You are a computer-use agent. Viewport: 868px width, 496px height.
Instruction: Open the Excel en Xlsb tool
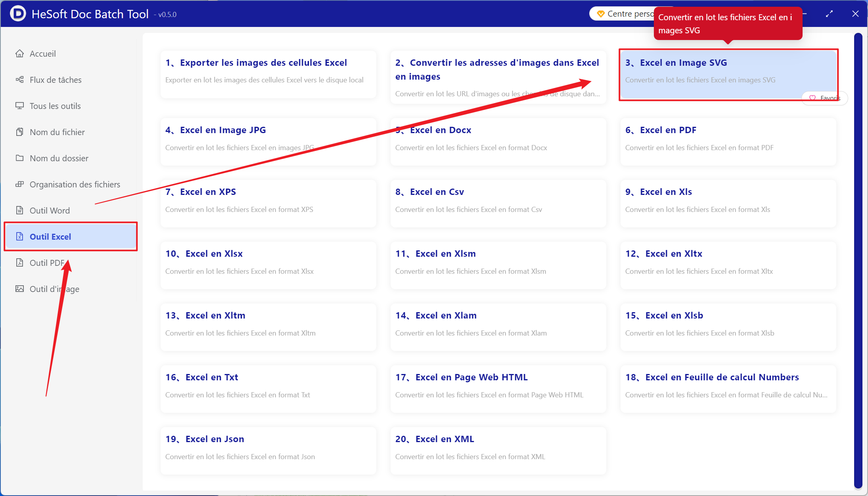(728, 327)
